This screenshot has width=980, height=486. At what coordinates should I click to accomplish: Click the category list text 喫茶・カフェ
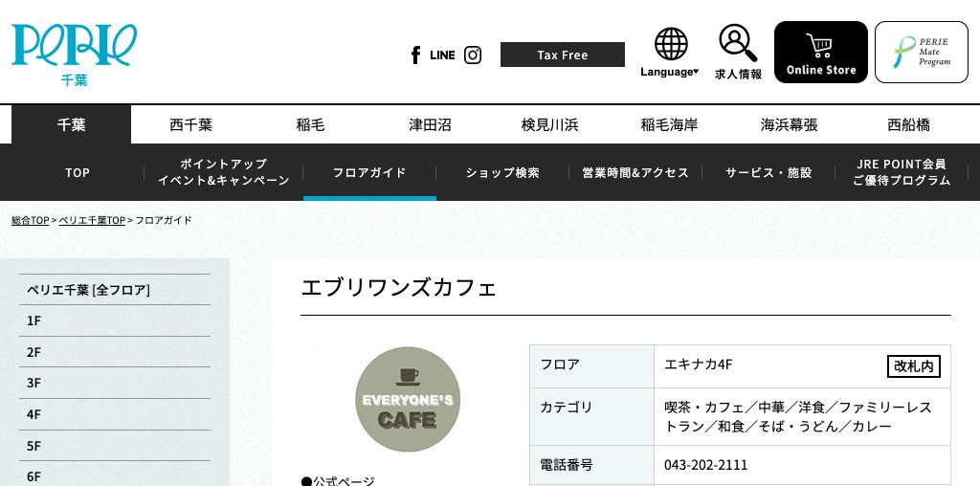pyautogui.click(x=703, y=408)
